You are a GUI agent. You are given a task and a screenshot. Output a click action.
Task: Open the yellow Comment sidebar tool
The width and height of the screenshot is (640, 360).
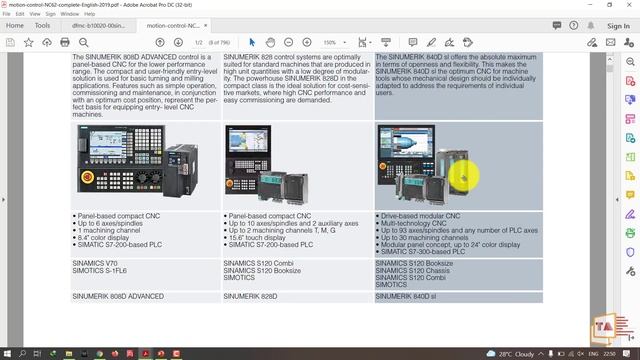pos(630,195)
